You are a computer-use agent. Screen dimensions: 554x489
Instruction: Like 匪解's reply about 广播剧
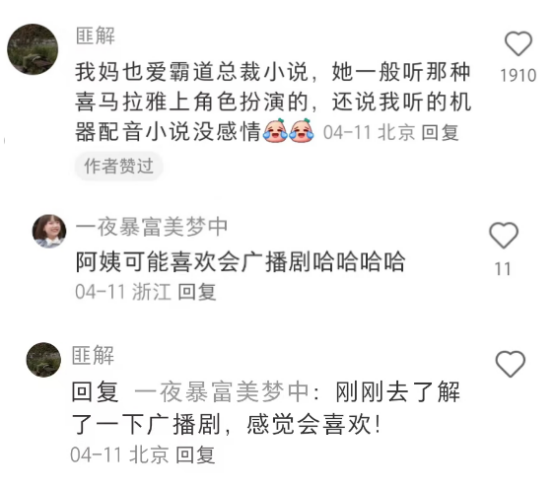[511, 364]
